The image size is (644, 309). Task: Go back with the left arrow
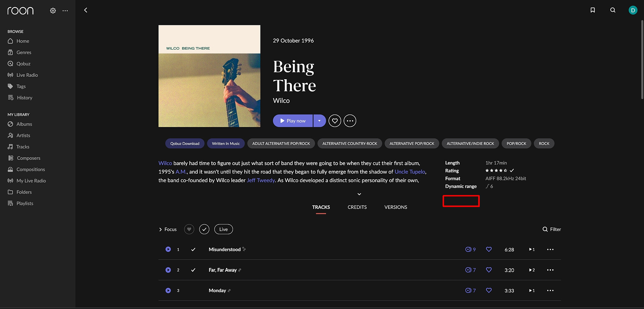pos(85,10)
